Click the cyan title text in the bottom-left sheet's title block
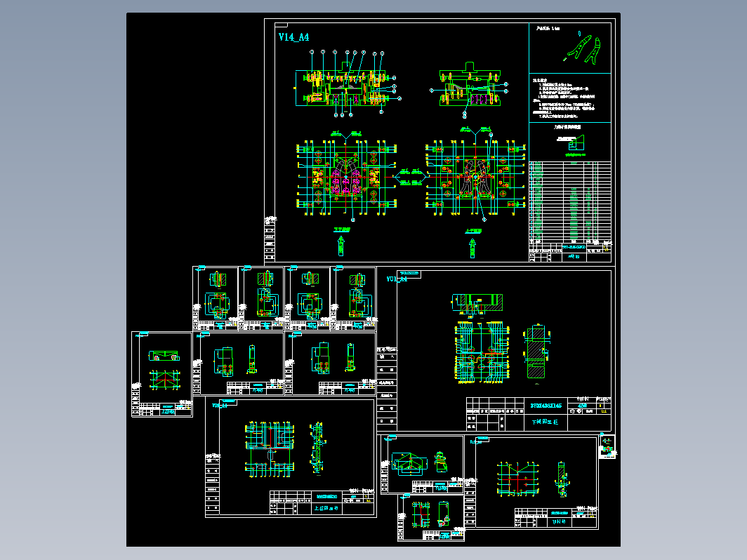This screenshot has height=560, width=747. pos(326,508)
